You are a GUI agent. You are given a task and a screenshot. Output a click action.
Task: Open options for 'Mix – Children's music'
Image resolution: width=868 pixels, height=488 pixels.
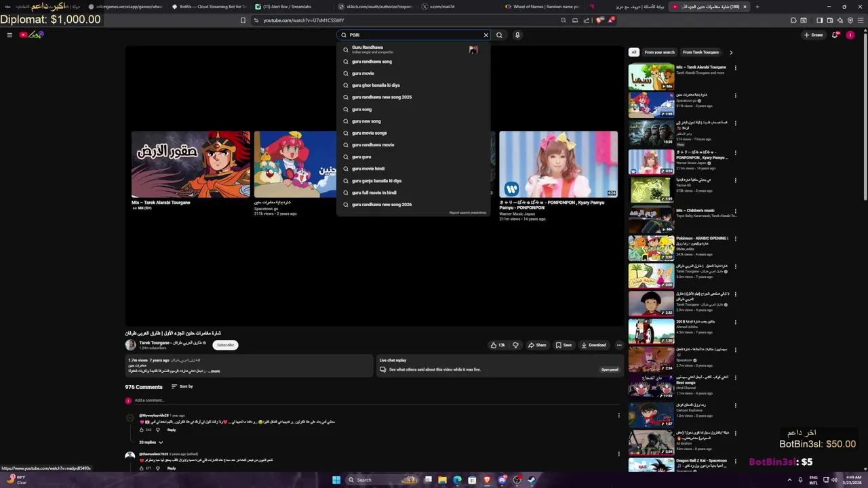(x=735, y=211)
